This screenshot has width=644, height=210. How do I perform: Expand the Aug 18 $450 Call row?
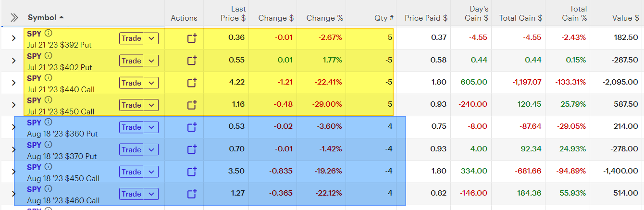[13, 172]
